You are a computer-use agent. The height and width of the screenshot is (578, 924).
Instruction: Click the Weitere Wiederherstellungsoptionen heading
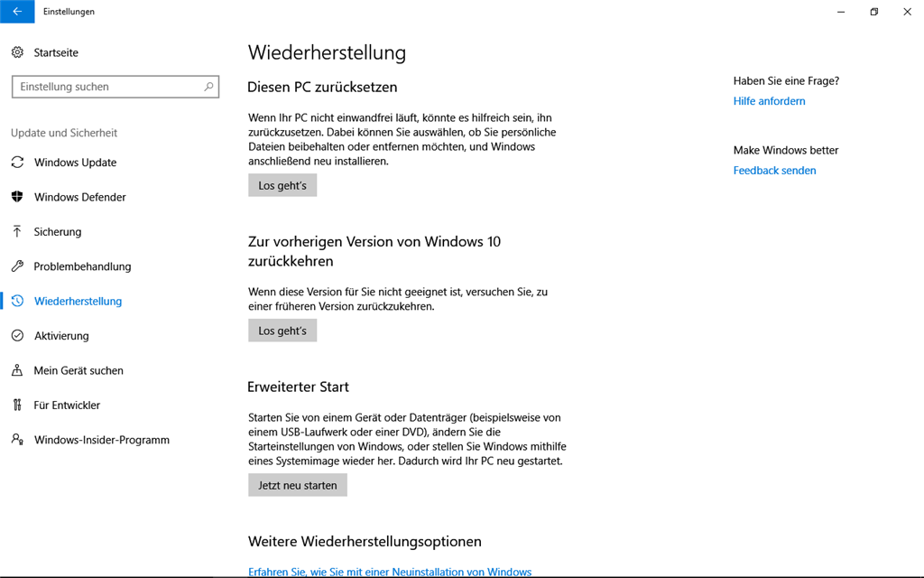[365, 542]
